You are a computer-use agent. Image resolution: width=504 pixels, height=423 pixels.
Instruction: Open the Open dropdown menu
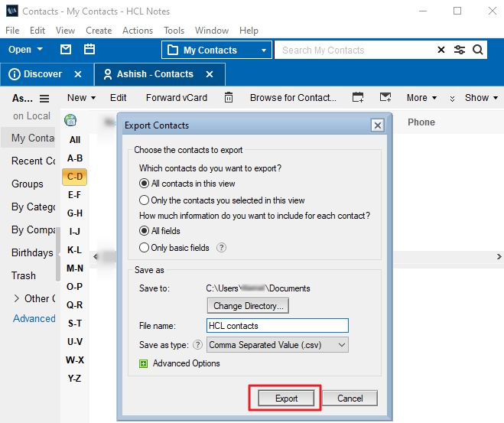pos(25,50)
